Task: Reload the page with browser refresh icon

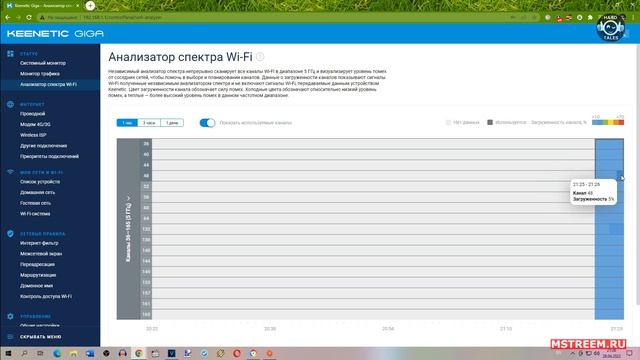Action: coord(29,18)
